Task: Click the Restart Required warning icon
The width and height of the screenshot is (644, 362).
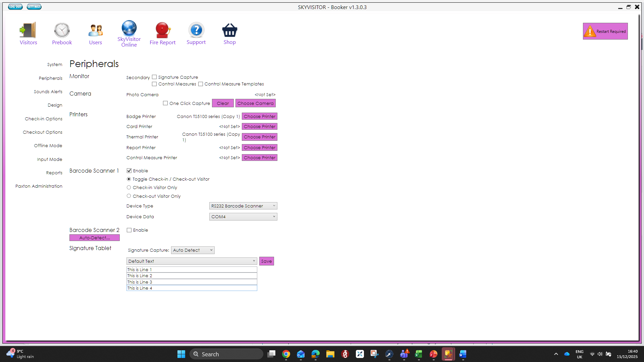Action: 590,32
